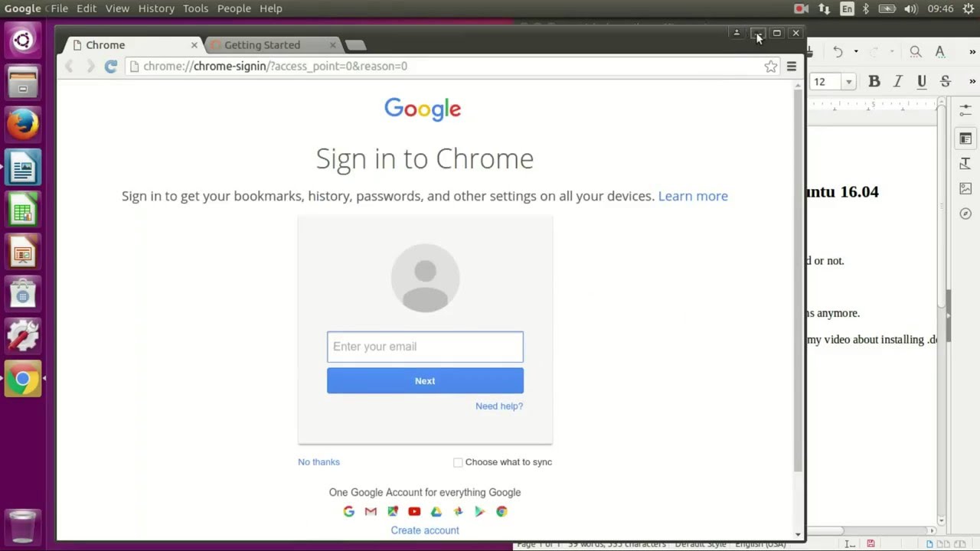Viewport: 980px width, 551px height.
Task: Open the View menu
Action: coord(117,8)
